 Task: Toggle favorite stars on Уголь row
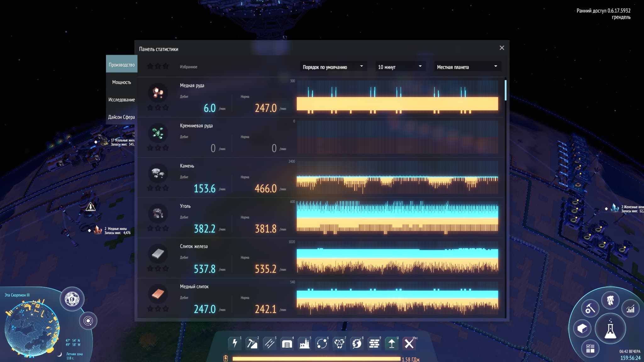pyautogui.click(x=158, y=228)
